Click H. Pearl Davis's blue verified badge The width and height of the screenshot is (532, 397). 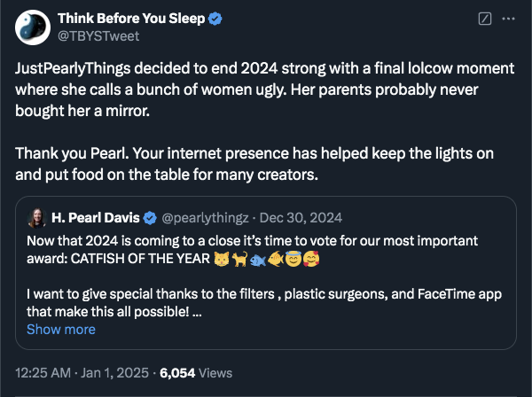pos(150,218)
